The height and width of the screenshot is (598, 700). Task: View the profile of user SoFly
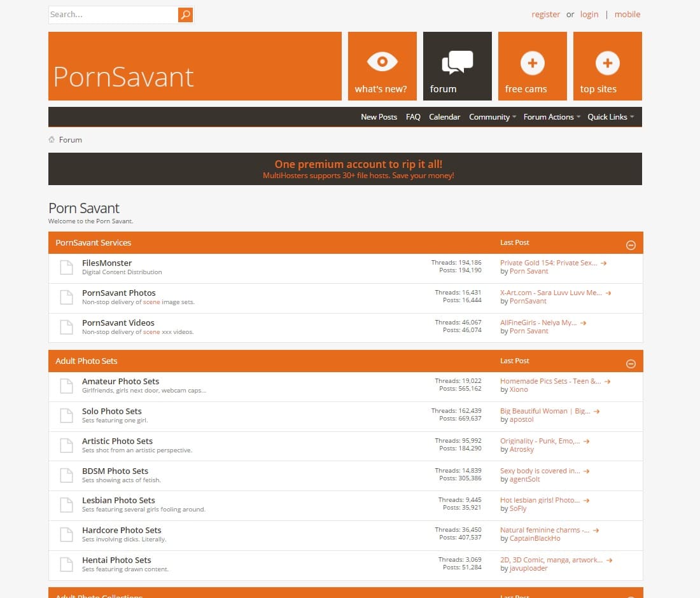(518, 509)
